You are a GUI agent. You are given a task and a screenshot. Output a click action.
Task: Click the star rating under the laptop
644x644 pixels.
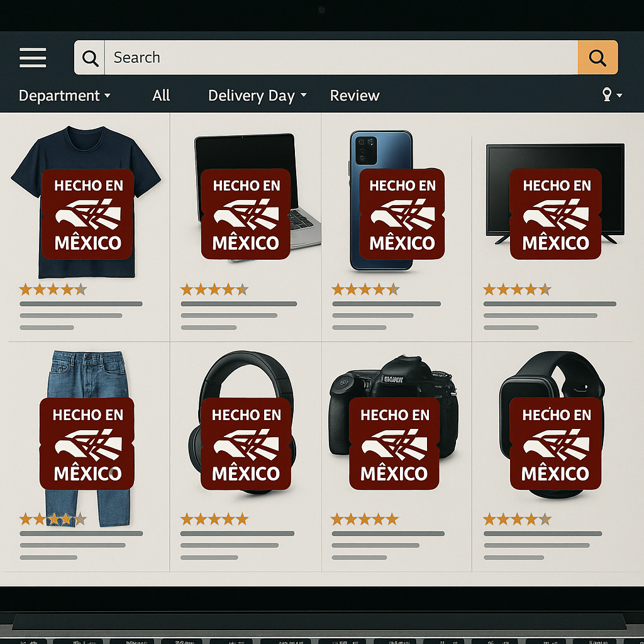pyautogui.click(x=214, y=289)
